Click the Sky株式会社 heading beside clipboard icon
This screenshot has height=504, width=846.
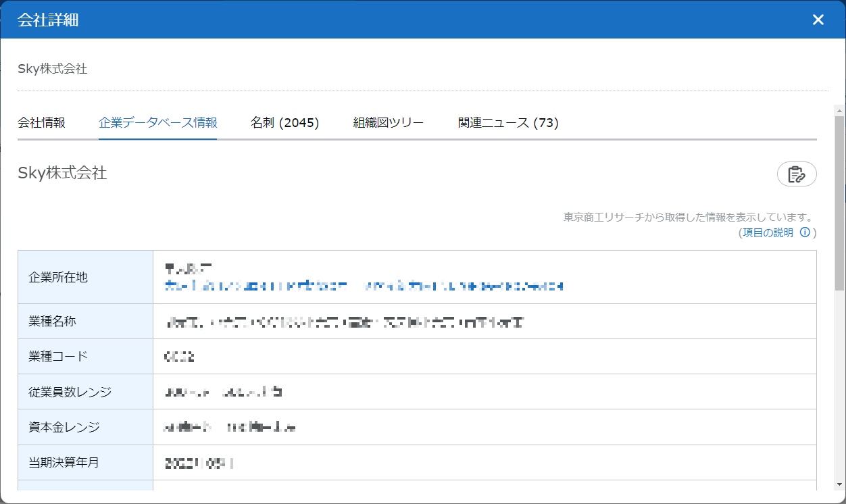[62, 173]
